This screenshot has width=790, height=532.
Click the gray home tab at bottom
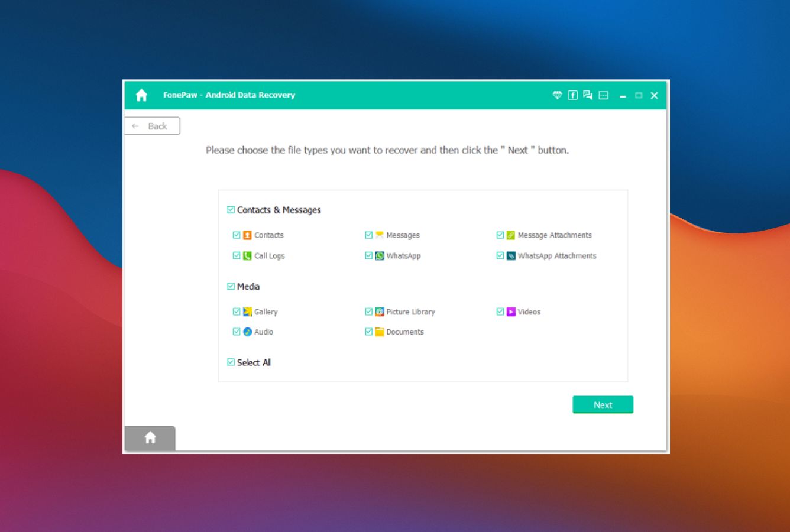pyautogui.click(x=150, y=438)
